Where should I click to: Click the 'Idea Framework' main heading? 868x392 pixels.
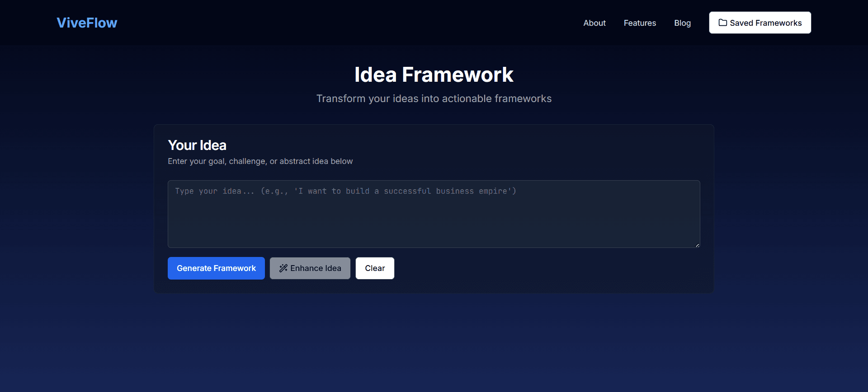tap(434, 75)
